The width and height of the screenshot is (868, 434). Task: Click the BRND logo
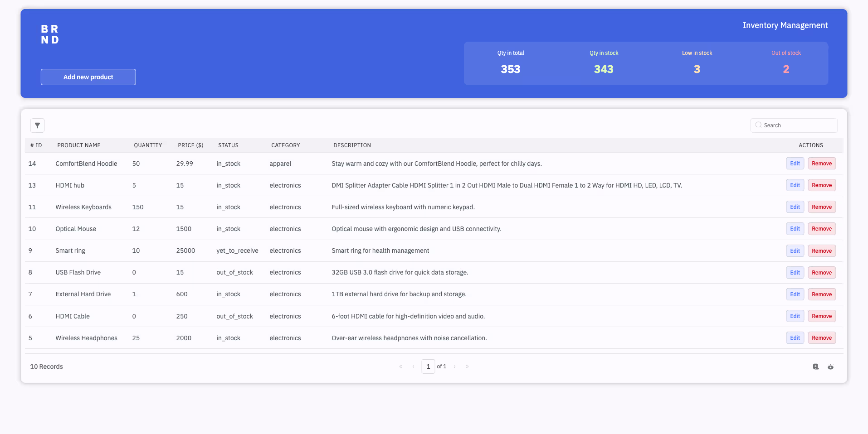point(50,34)
